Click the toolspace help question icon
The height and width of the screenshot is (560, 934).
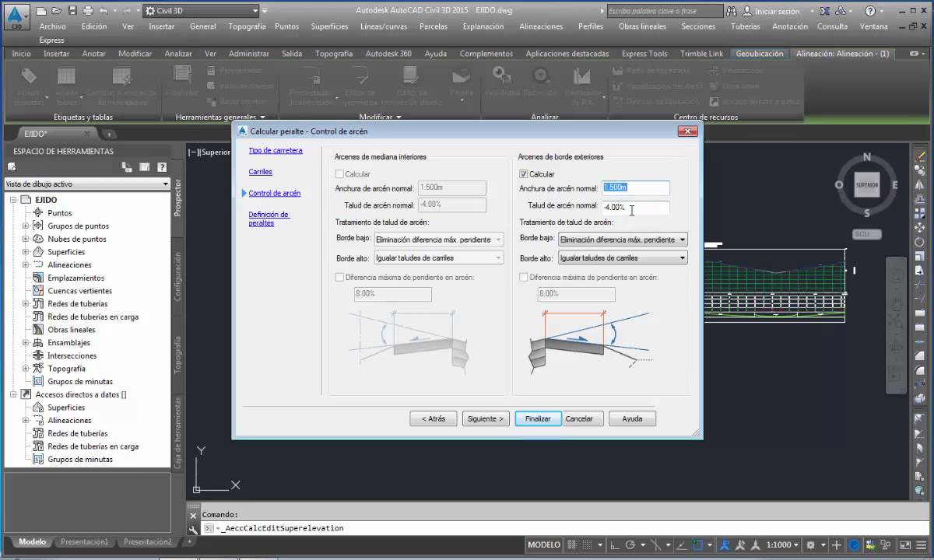tap(162, 166)
